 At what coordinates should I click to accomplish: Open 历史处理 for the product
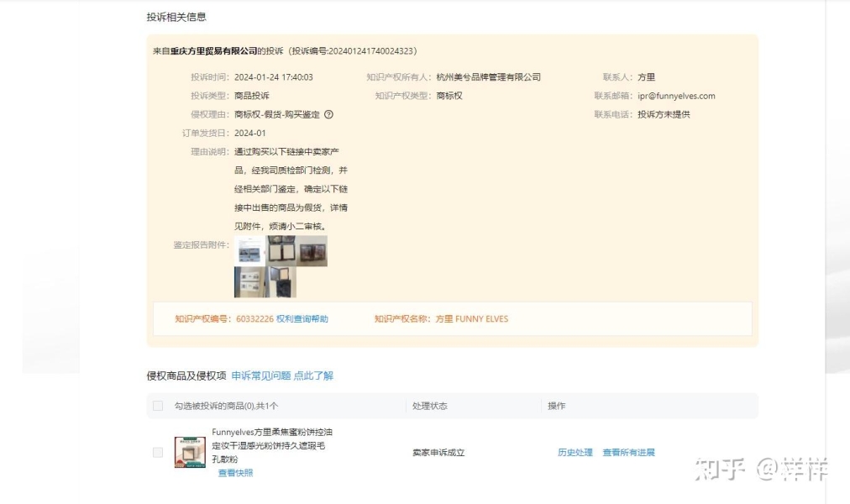click(575, 453)
